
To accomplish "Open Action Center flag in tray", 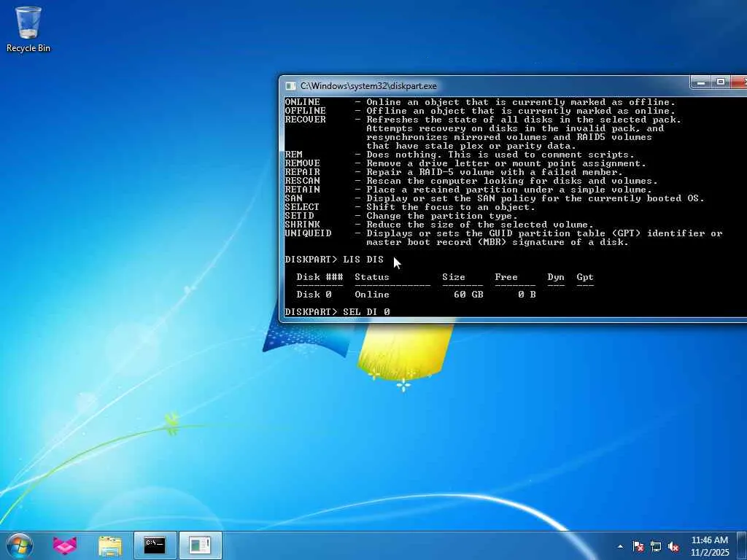I will pyautogui.click(x=638, y=546).
